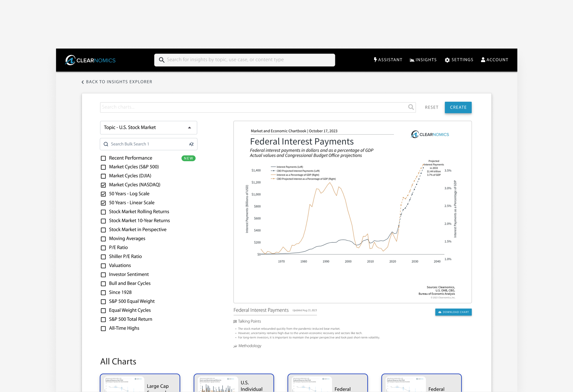Image resolution: width=573 pixels, height=392 pixels.
Task: Open Settings via the gear icon
Action: (447, 60)
